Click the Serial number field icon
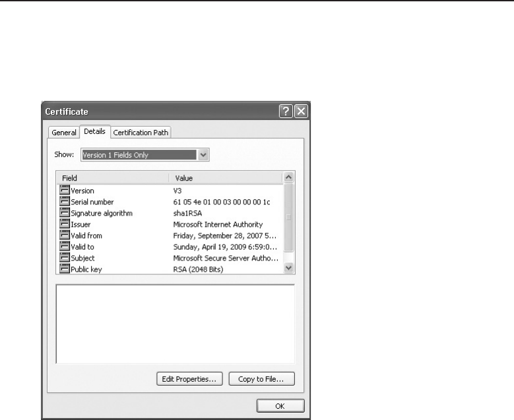The width and height of the screenshot is (514, 420). pos(65,202)
